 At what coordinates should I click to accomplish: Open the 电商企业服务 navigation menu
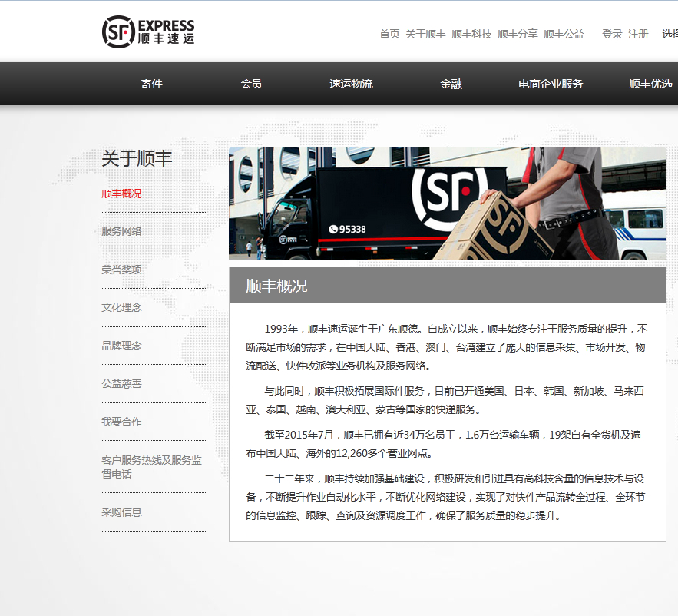551,84
